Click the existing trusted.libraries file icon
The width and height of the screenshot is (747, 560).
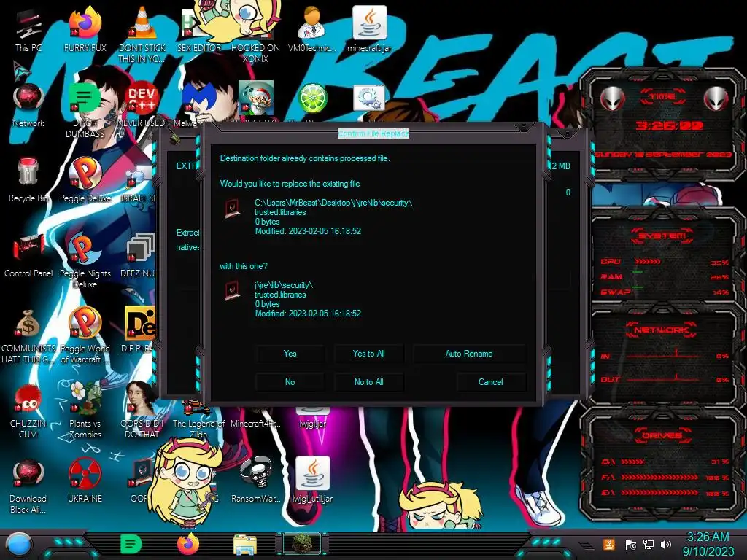coord(232,209)
